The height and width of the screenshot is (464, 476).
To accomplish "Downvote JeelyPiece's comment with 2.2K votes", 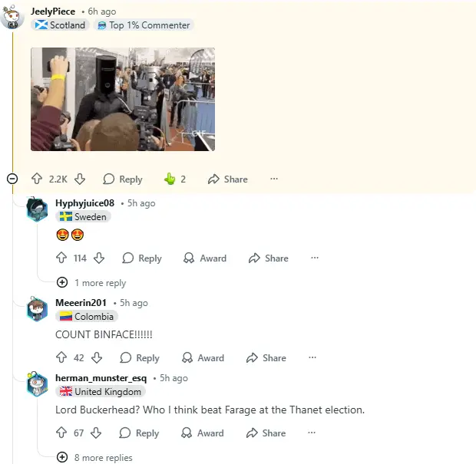I will pyautogui.click(x=80, y=179).
